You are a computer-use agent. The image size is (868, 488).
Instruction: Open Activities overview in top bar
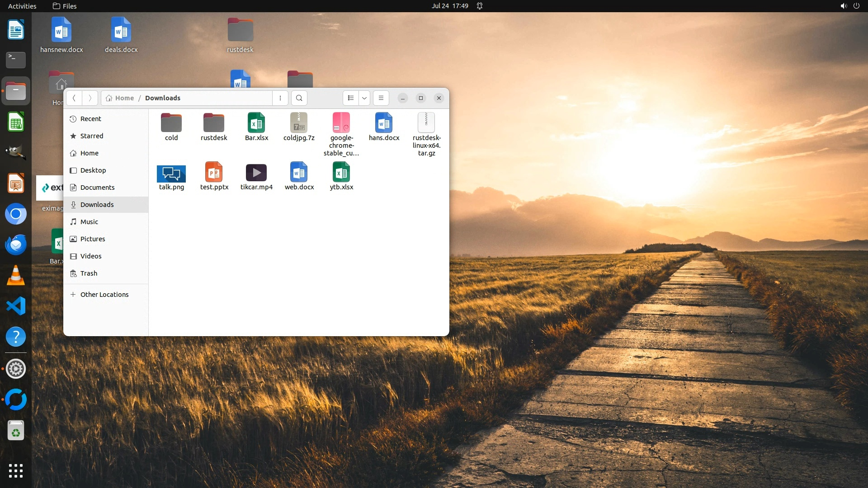coord(22,6)
